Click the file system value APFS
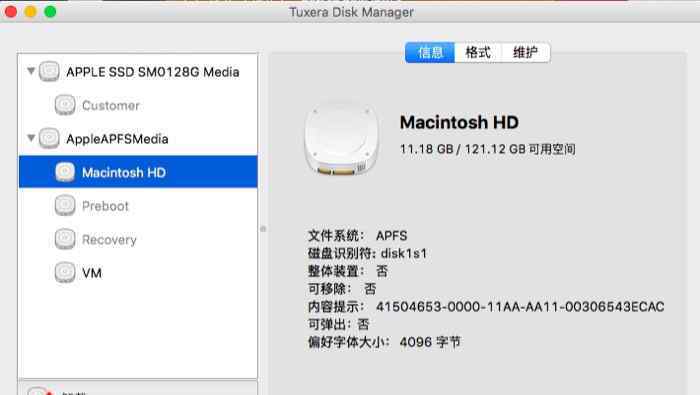The width and height of the screenshot is (700, 395). pyautogui.click(x=392, y=236)
